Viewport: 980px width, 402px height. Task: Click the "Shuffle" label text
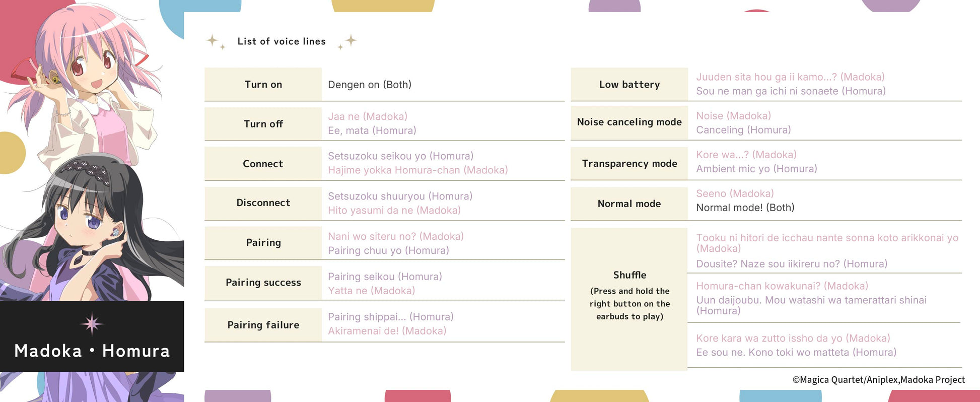click(629, 275)
